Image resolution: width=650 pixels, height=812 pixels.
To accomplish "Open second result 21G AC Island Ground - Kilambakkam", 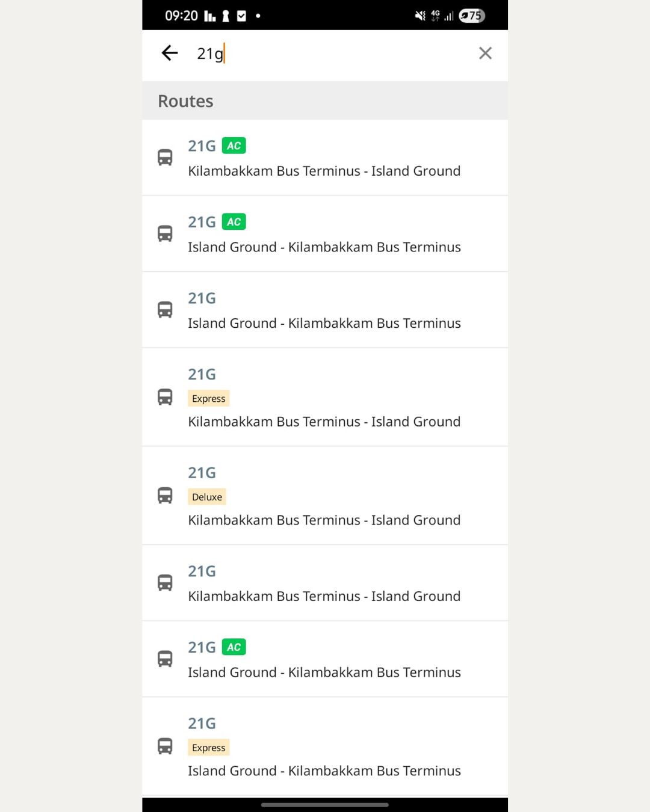I will tap(325, 234).
